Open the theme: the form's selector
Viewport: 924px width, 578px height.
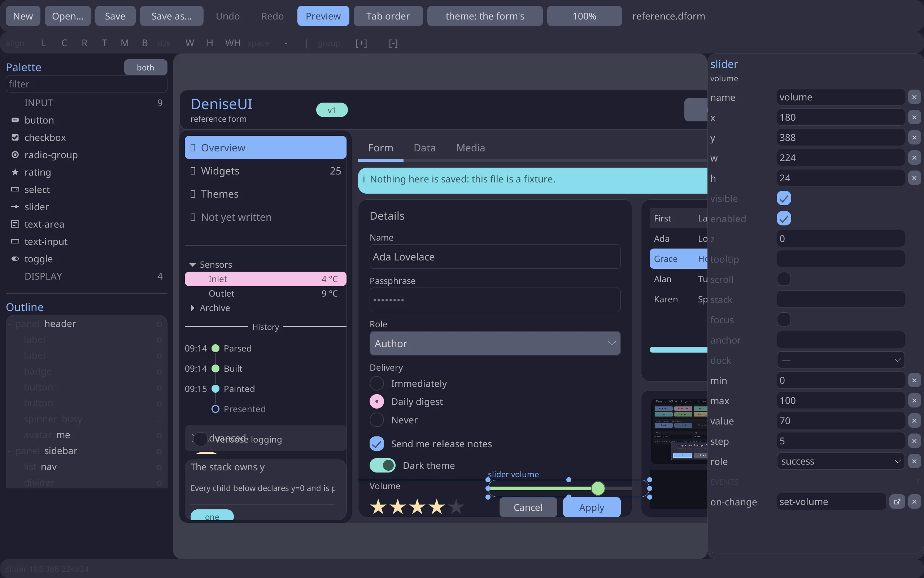click(x=484, y=16)
